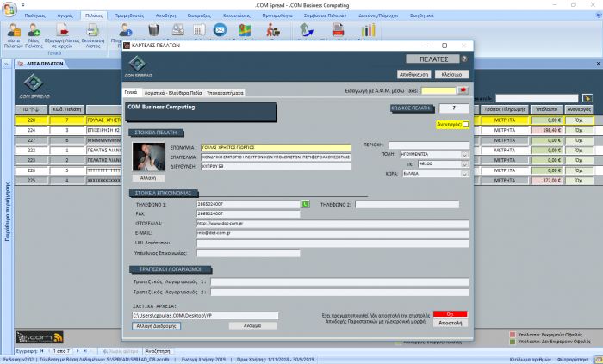The height and width of the screenshot is (364, 603).
Task: Click the Υπόλοιπο column header
Action: pos(546,109)
